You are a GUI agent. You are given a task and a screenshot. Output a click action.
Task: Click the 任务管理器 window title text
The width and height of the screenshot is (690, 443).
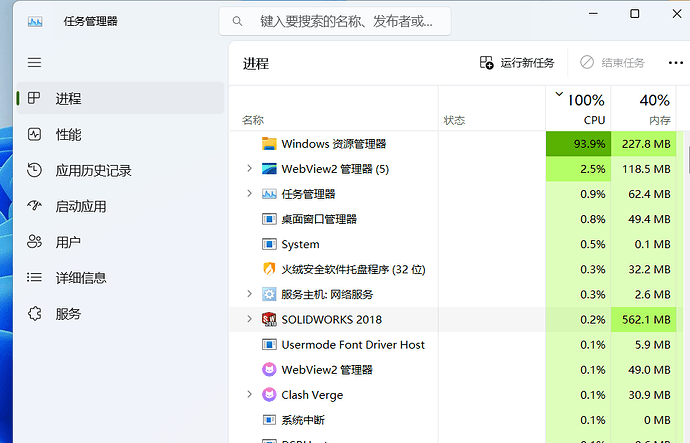point(91,21)
